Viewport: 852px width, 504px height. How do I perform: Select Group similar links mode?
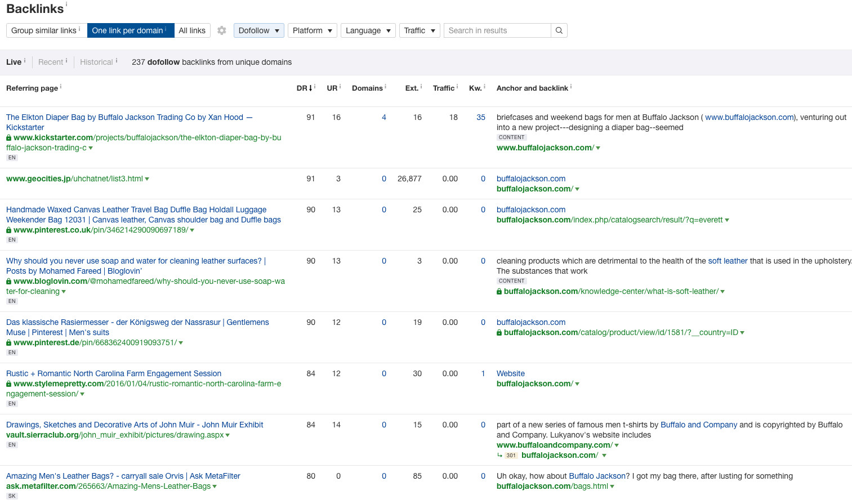pyautogui.click(x=46, y=30)
